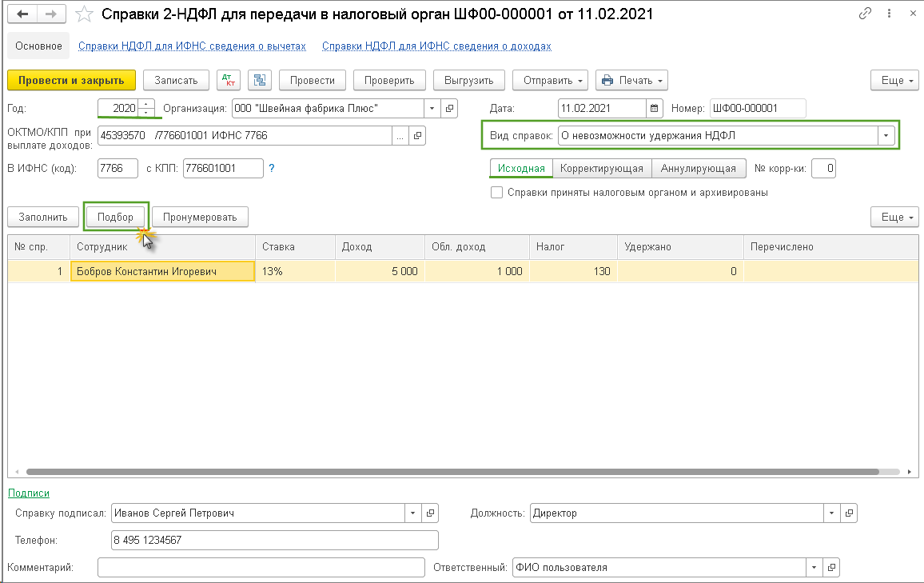Tick 'Справки приняты налоговым органом и архивированы'

(496, 192)
